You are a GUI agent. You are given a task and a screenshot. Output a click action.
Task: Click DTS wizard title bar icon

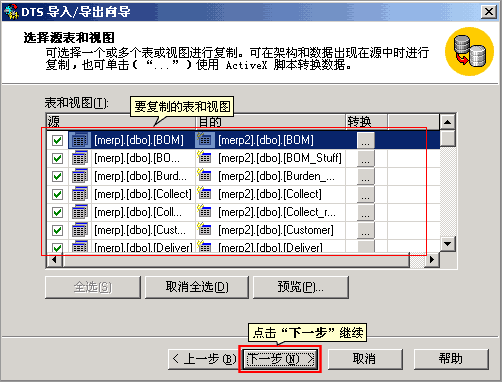coord(11,11)
